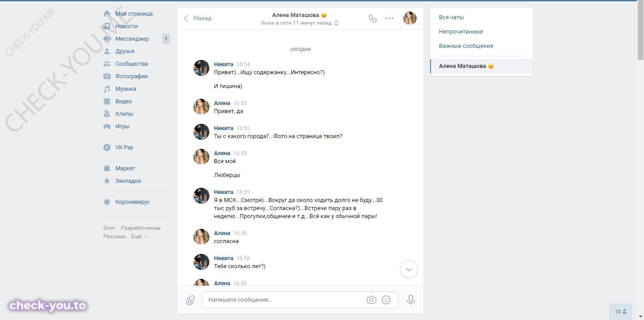Click the friends online counter showing 10
This screenshot has width=644, height=320.
click(621, 312)
